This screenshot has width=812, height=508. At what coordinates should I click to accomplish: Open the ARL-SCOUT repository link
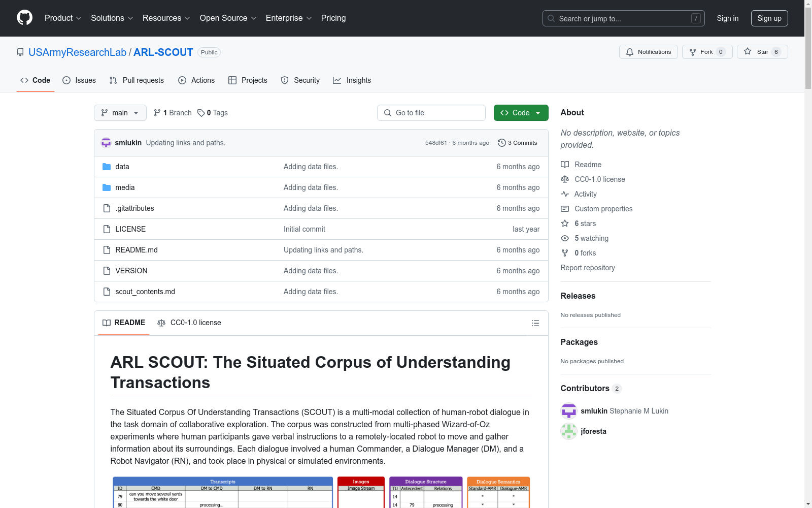(163, 52)
